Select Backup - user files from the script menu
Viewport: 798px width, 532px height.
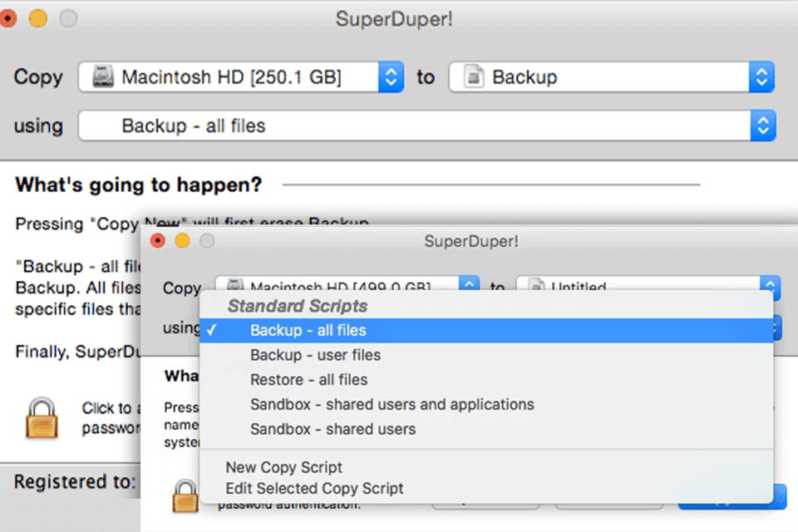coord(315,355)
